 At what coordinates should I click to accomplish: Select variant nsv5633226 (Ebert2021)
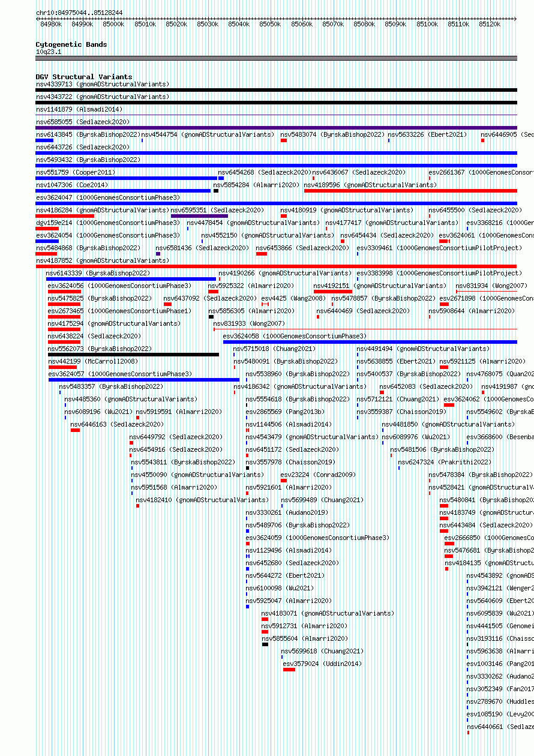[x=427, y=134]
